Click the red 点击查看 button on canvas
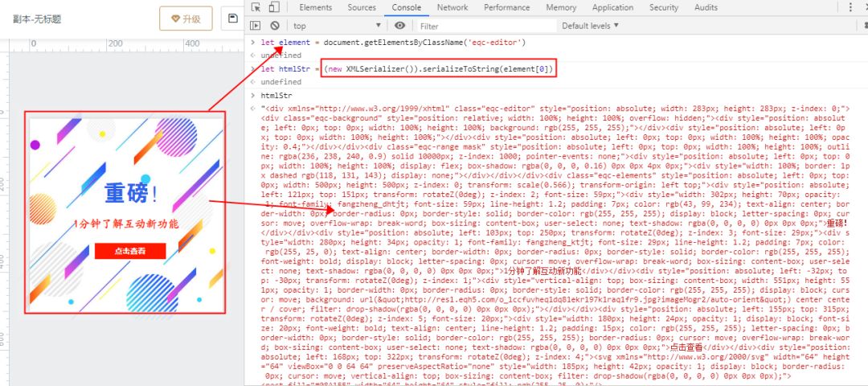The height and width of the screenshot is (386, 868). [x=130, y=251]
